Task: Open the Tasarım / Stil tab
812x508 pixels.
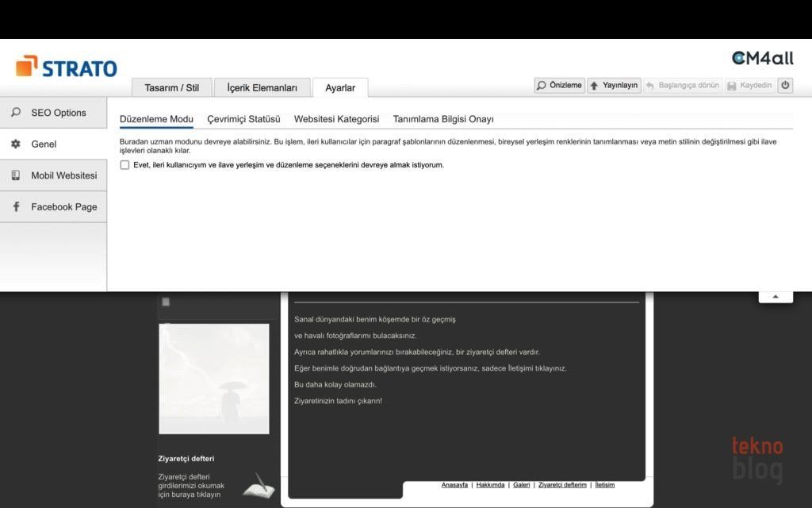Action: [x=171, y=88]
